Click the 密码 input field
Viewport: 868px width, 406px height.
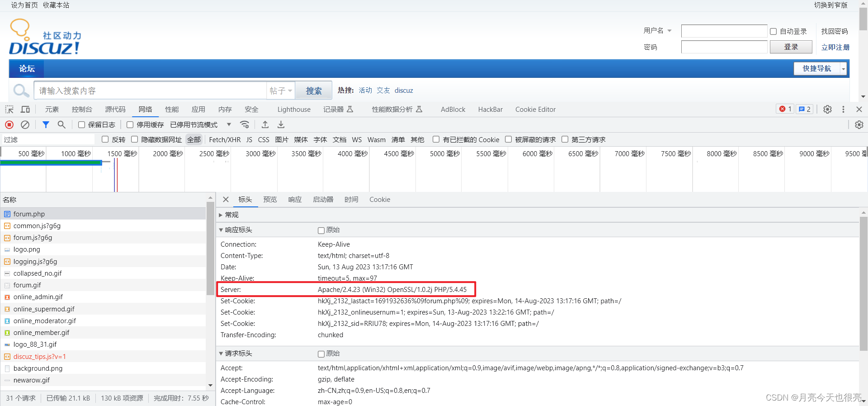724,47
